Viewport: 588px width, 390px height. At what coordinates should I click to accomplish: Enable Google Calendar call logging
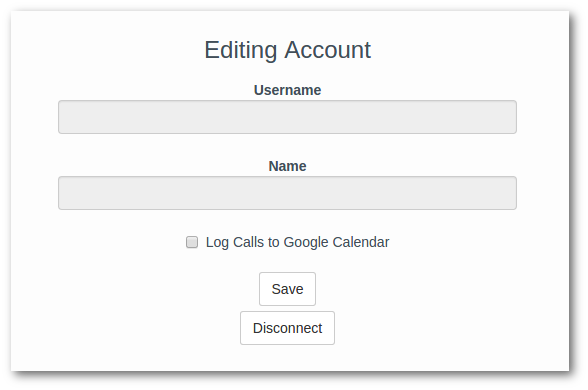coord(192,242)
